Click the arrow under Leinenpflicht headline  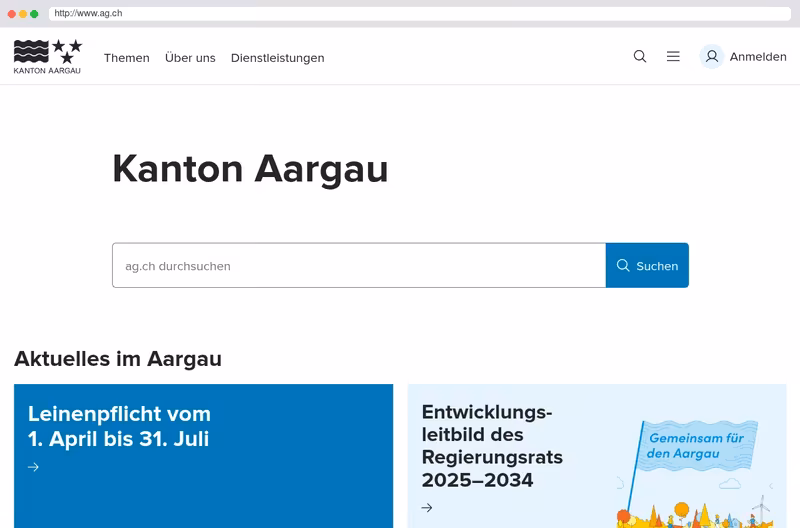click(33, 467)
